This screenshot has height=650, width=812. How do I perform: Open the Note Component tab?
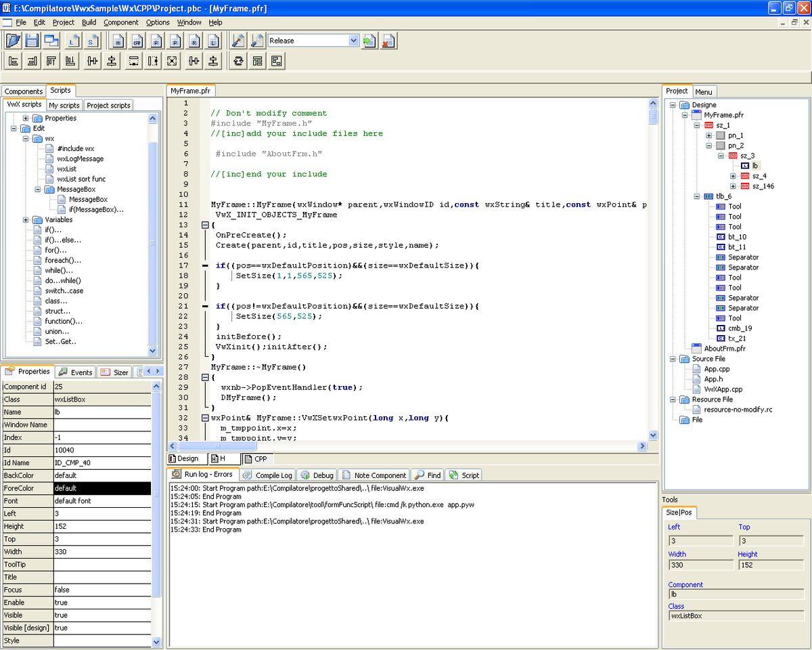click(374, 475)
